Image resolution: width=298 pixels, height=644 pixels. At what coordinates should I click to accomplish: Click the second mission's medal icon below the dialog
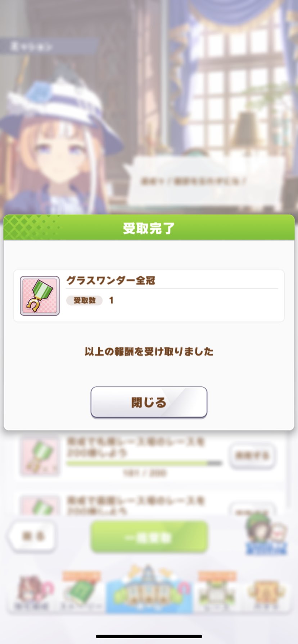(x=40, y=505)
